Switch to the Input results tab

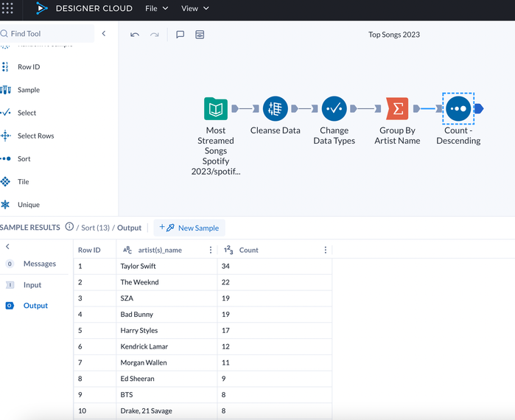tap(32, 285)
